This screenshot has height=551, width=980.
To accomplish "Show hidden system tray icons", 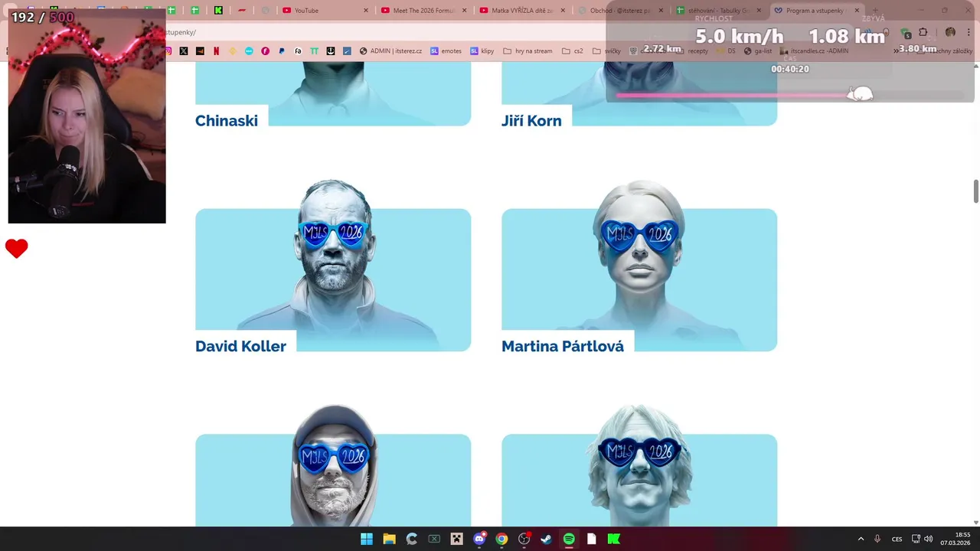I will (x=861, y=539).
